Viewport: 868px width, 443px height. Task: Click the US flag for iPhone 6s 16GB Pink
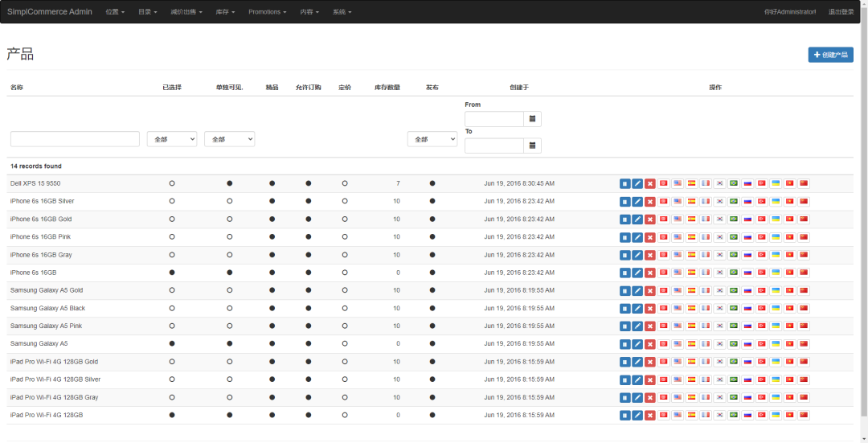coord(678,236)
